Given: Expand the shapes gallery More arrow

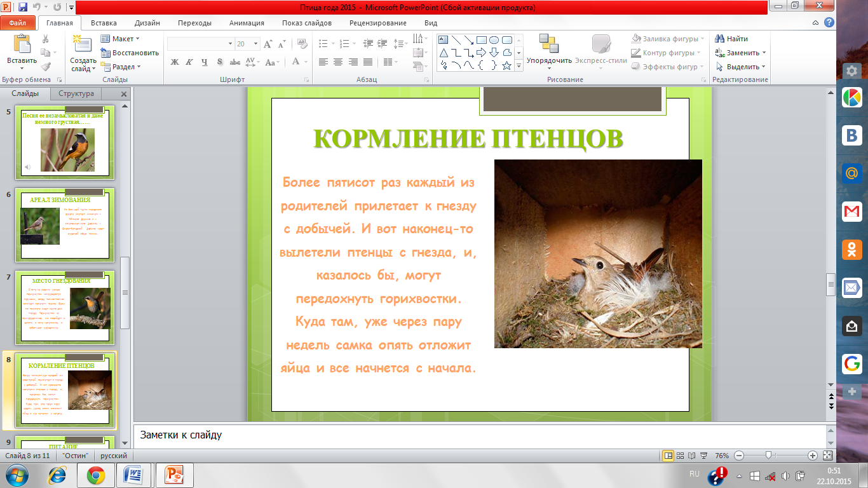Looking at the screenshot, I should pyautogui.click(x=519, y=65).
